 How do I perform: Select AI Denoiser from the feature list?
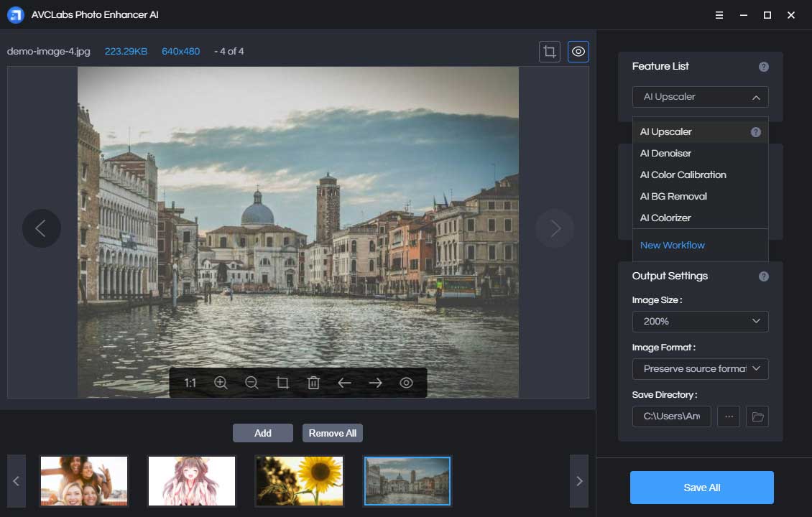tap(665, 153)
